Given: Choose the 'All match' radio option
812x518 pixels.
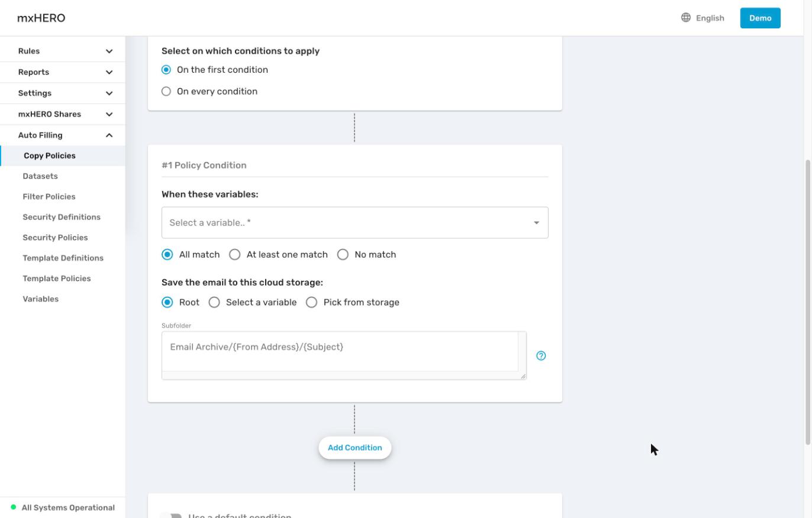Looking at the screenshot, I should click(x=167, y=254).
